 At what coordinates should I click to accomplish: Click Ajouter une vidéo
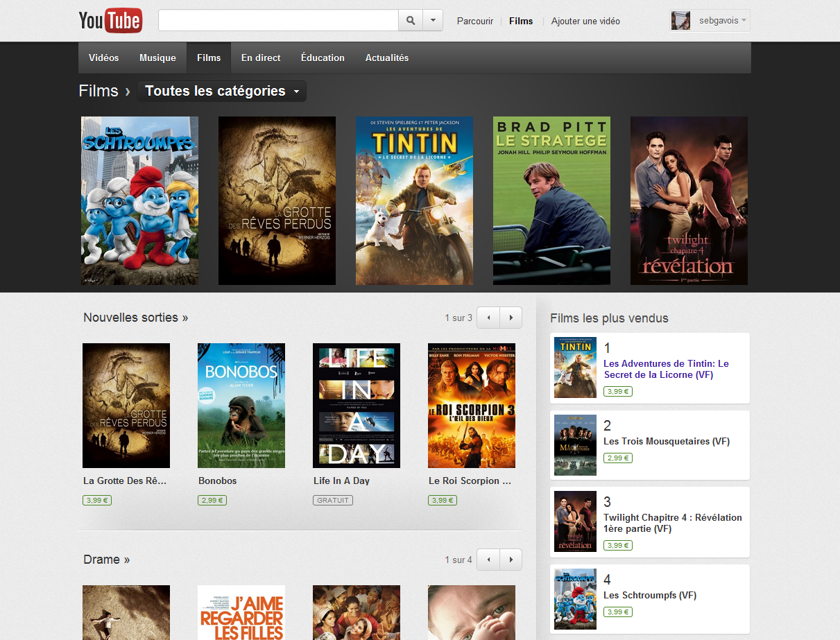coord(585,21)
